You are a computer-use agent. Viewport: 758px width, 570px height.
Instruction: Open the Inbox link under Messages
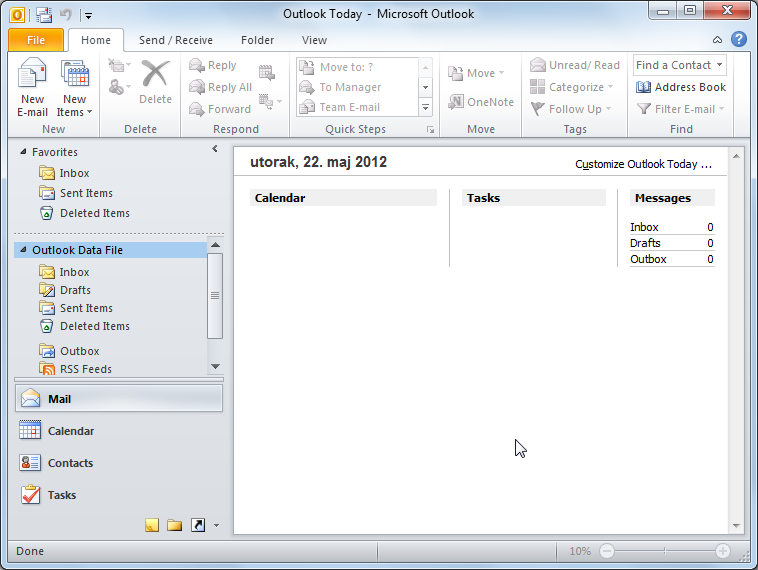click(644, 227)
